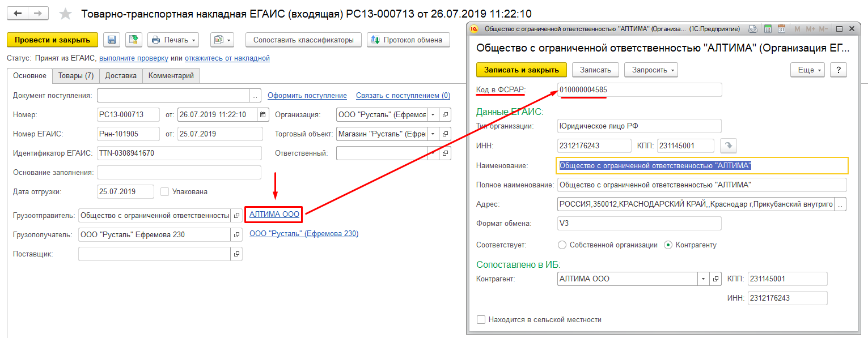This screenshot has height=338, width=868.
Task: Click the Код в ФСРАР field
Action: tap(640, 89)
